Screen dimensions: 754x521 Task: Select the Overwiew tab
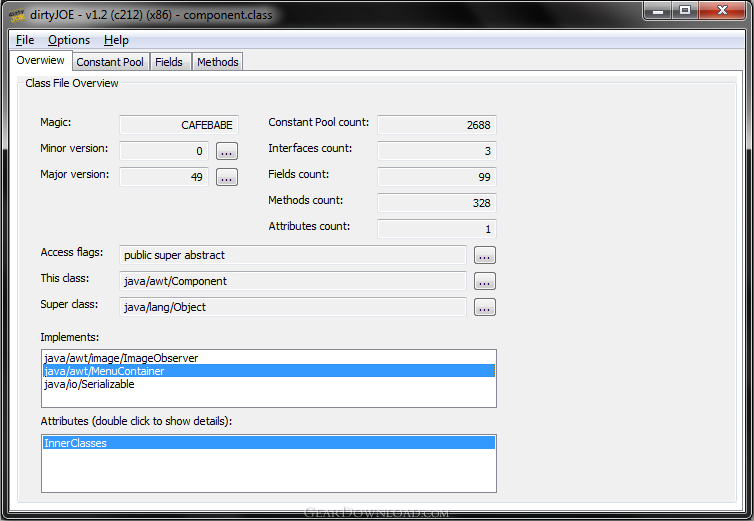40,61
